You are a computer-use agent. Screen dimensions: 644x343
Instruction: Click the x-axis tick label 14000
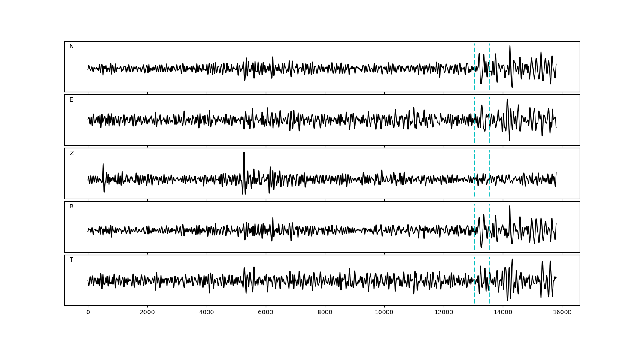click(x=503, y=313)
